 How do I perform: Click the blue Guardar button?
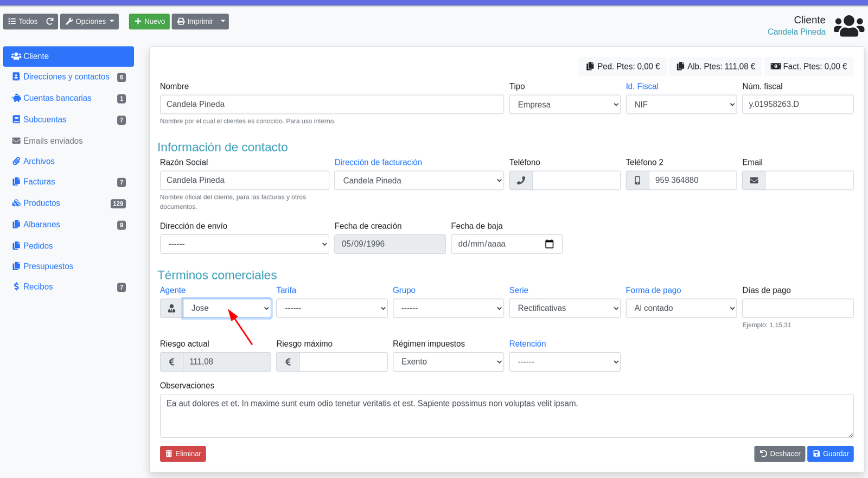click(831, 454)
